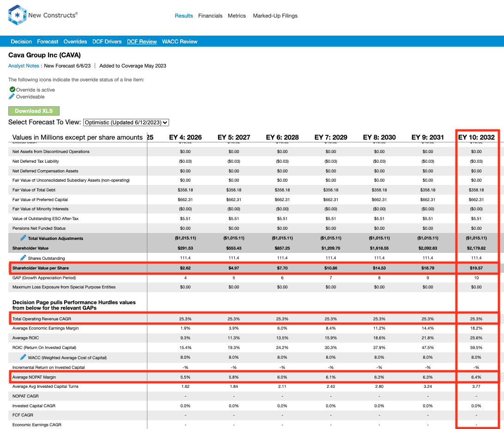
Task: Click pencil icon beside Shares Outstanding
Action: click(23, 258)
